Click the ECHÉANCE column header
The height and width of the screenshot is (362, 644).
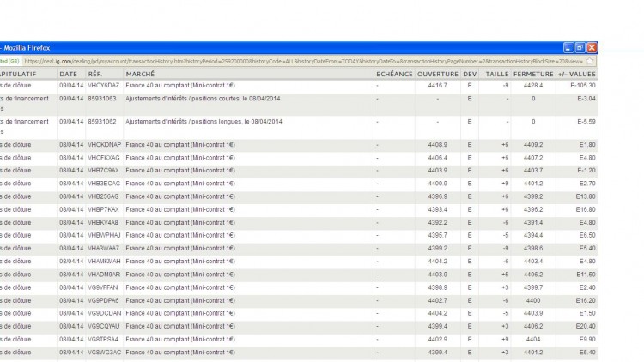(x=394, y=75)
